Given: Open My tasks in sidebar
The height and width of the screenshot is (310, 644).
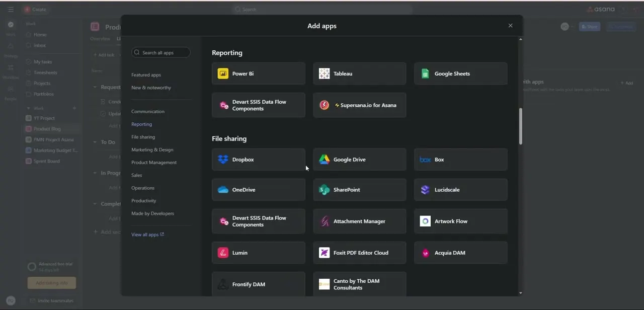Looking at the screenshot, I should tap(42, 62).
